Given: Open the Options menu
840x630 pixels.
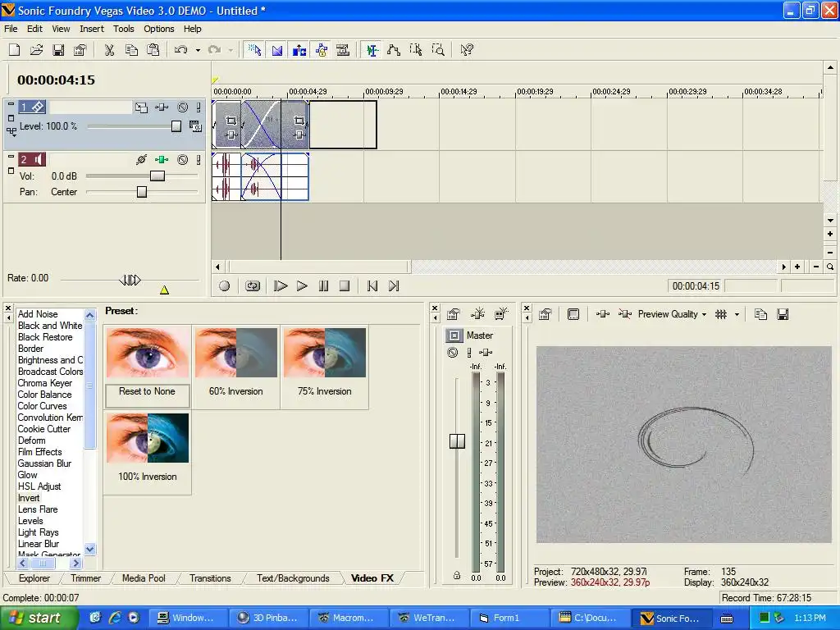Looking at the screenshot, I should click(x=158, y=29).
